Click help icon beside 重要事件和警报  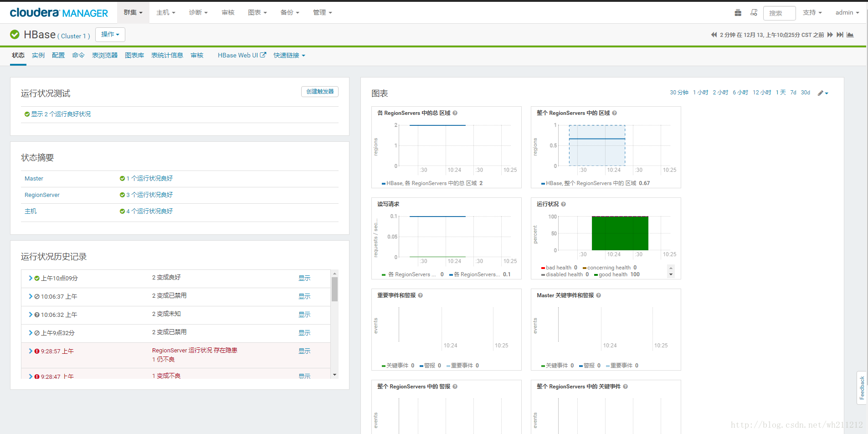point(420,295)
